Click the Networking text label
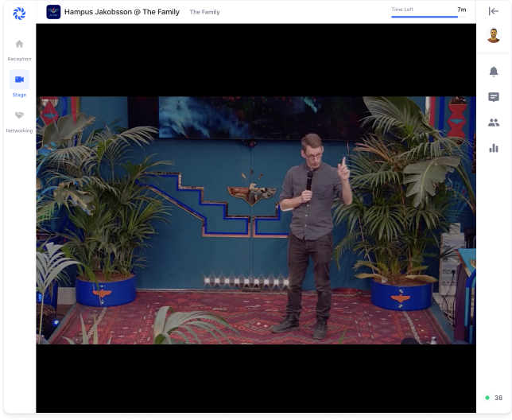The width and height of the screenshot is (512, 420). [19, 130]
